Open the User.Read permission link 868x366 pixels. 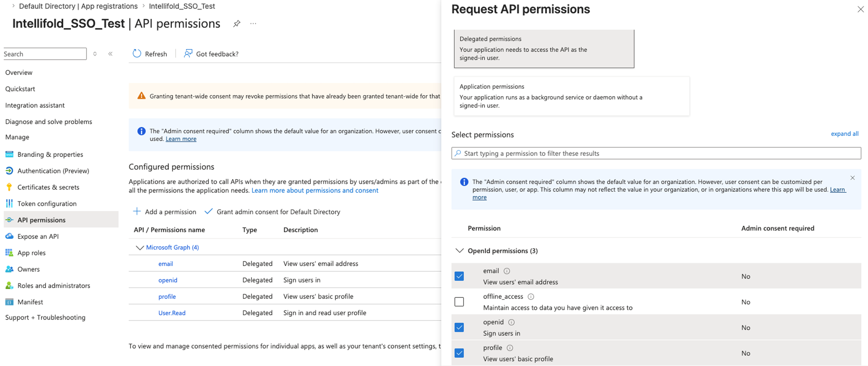[172, 313]
